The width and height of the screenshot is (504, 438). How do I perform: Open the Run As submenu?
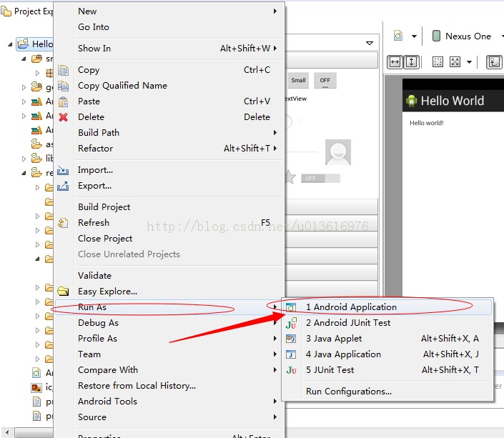coord(169,307)
